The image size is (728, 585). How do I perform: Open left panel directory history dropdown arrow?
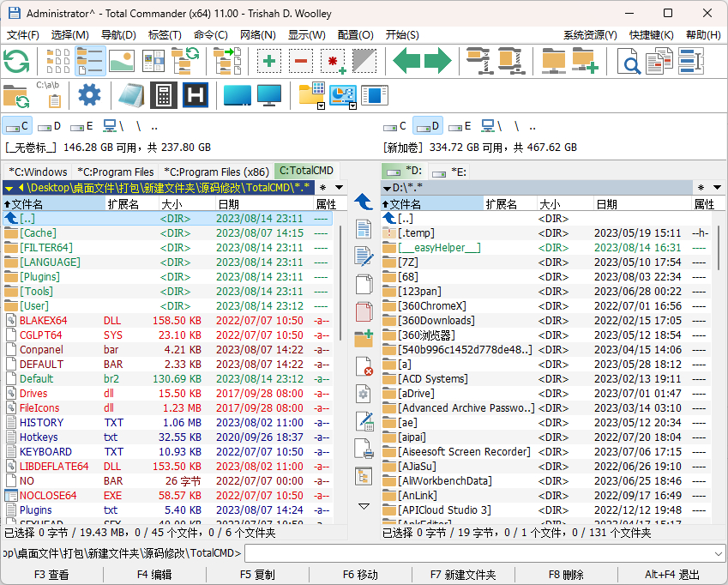point(340,188)
